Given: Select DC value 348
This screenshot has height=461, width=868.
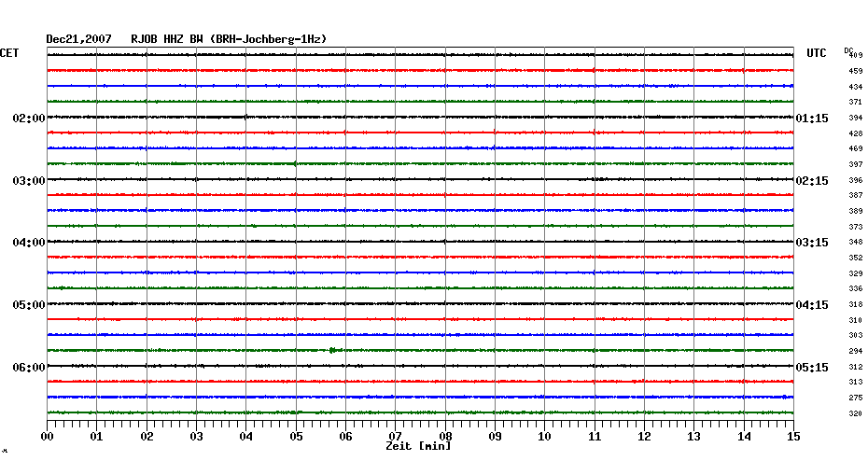Looking at the screenshot, I should click(x=855, y=243).
